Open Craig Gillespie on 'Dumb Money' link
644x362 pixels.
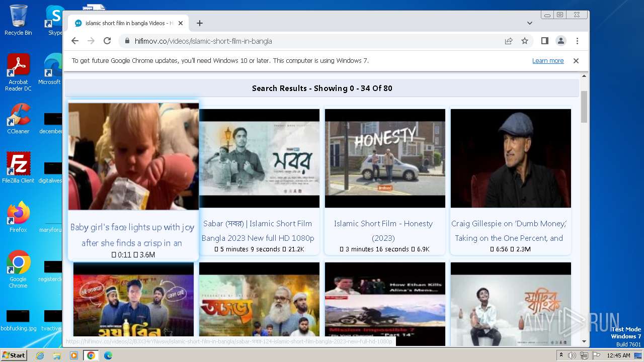tap(509, 231)
